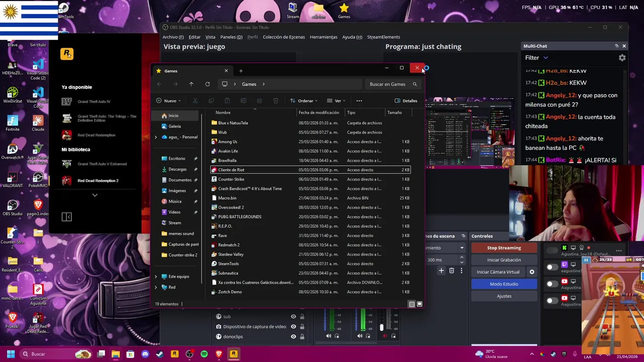Open OBS Herramientas menu
644x362 pixels.
tap(324, 37)
